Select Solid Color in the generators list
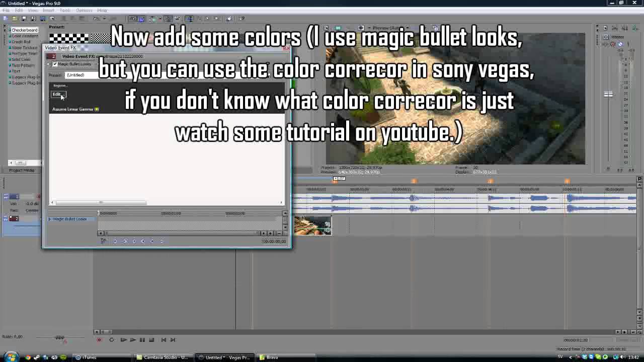The width and height of the screenshot is (644, 362). (x=21, y=60)
